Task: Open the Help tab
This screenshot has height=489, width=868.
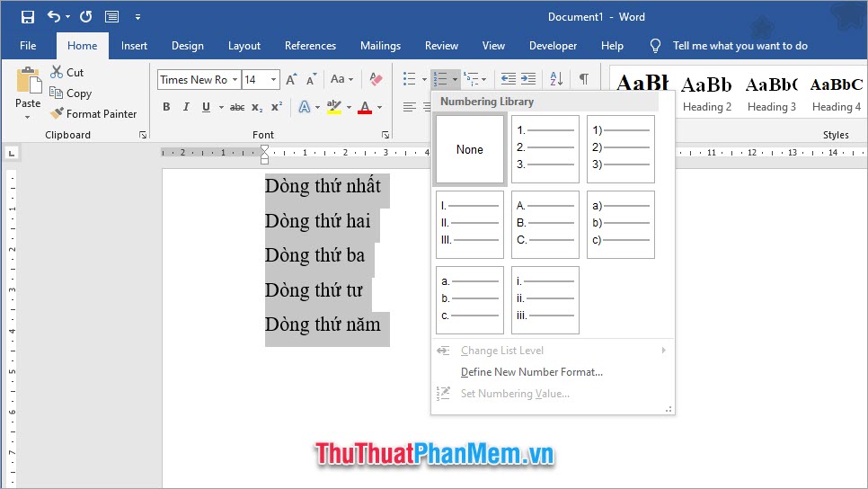Action: coord(612,46)
